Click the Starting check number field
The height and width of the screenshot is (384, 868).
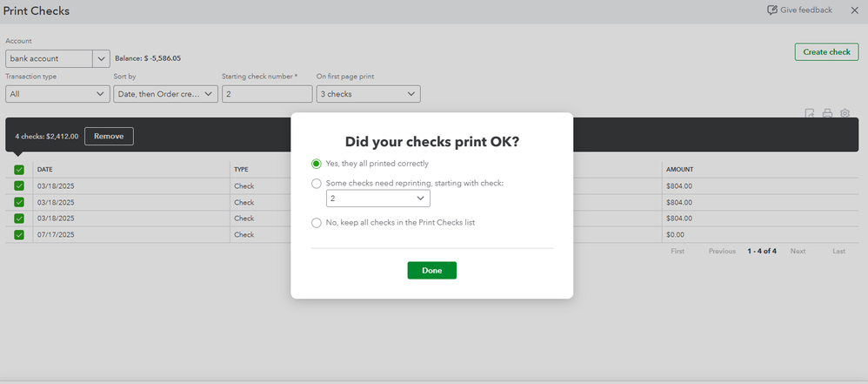(x=266, y=94)
